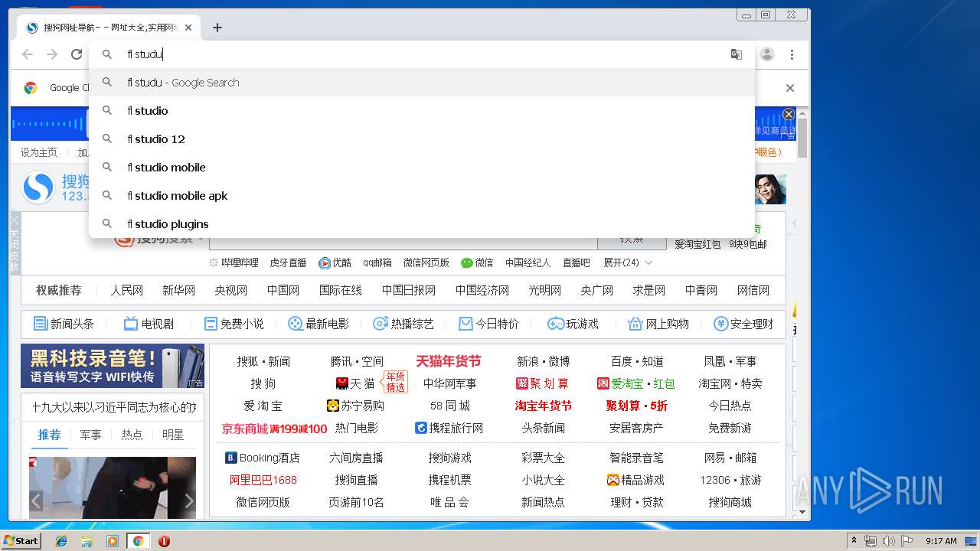
Task: Open 爱淘宝·红包 link
Action: click(x=636, y=383)
